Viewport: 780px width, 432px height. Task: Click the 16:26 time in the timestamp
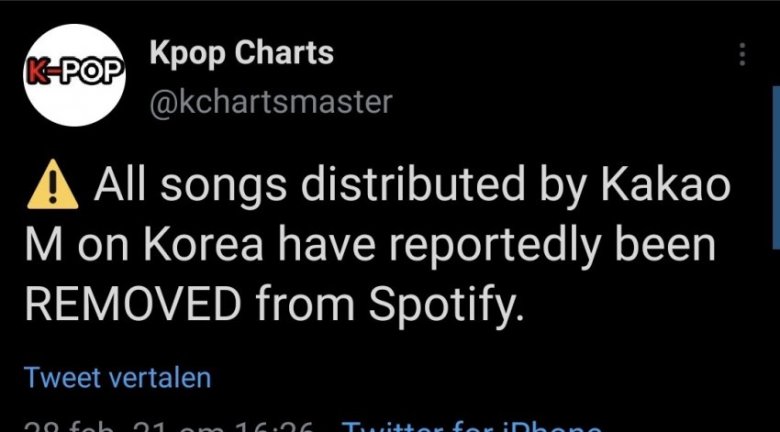[272, 426]
